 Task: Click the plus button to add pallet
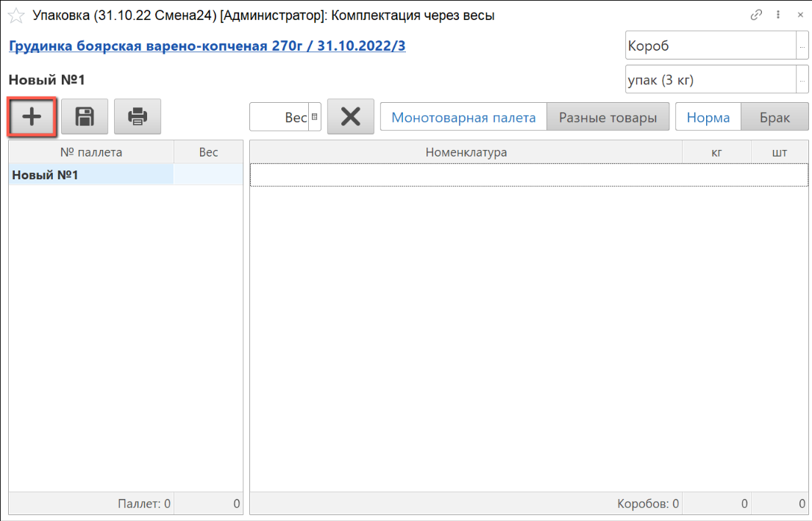coord(32,117)
